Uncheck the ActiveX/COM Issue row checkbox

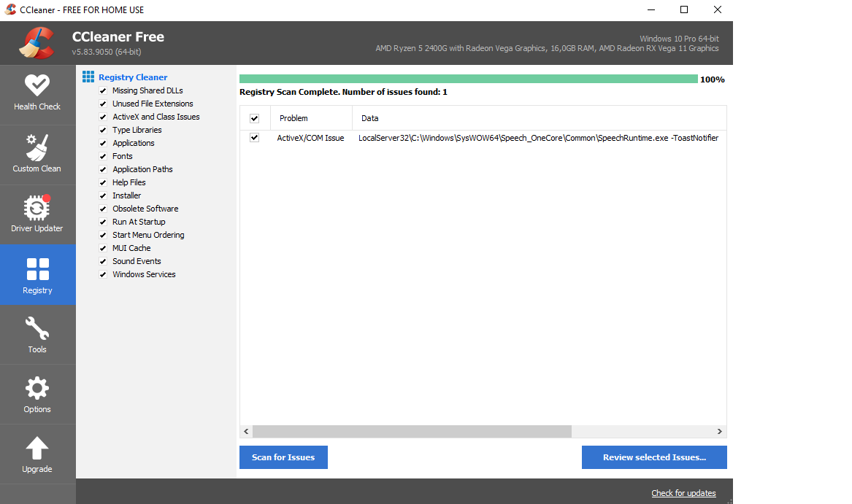(x=254, y=138)
